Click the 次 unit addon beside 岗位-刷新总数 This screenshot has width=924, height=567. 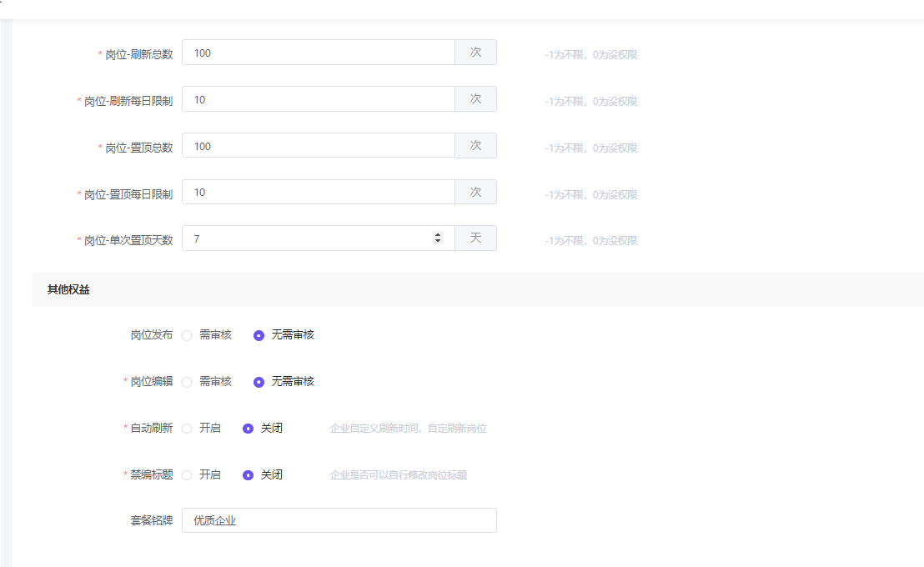475,53
